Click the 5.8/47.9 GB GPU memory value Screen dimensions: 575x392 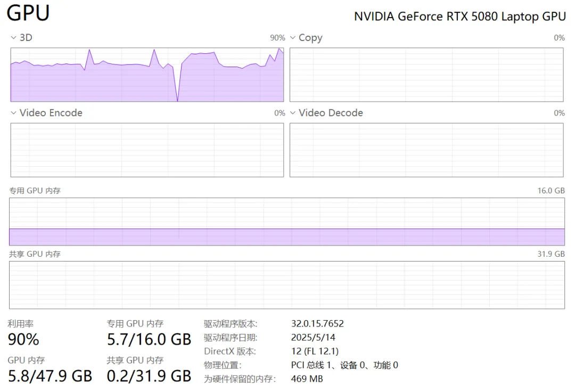[50, 376]
